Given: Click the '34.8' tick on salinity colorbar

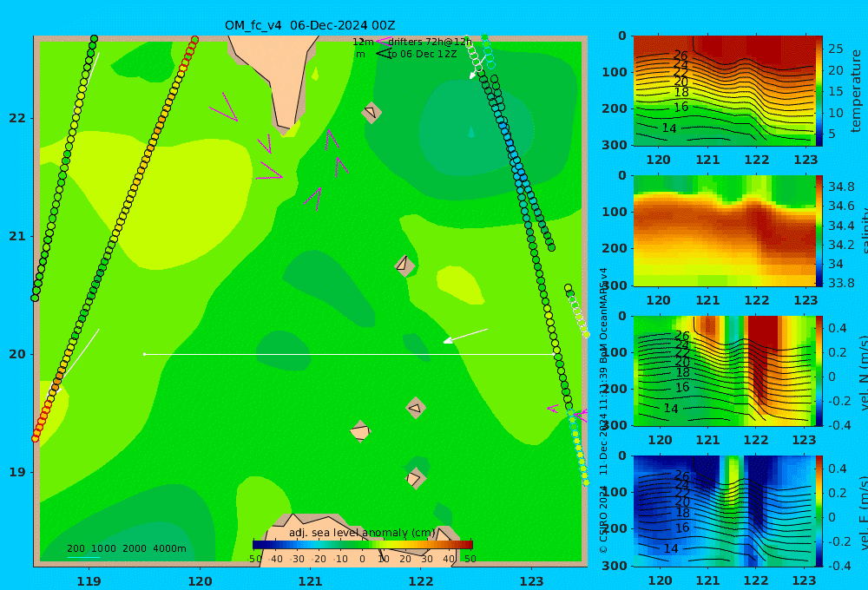Looking at the screenshot, I should (841, 187).
